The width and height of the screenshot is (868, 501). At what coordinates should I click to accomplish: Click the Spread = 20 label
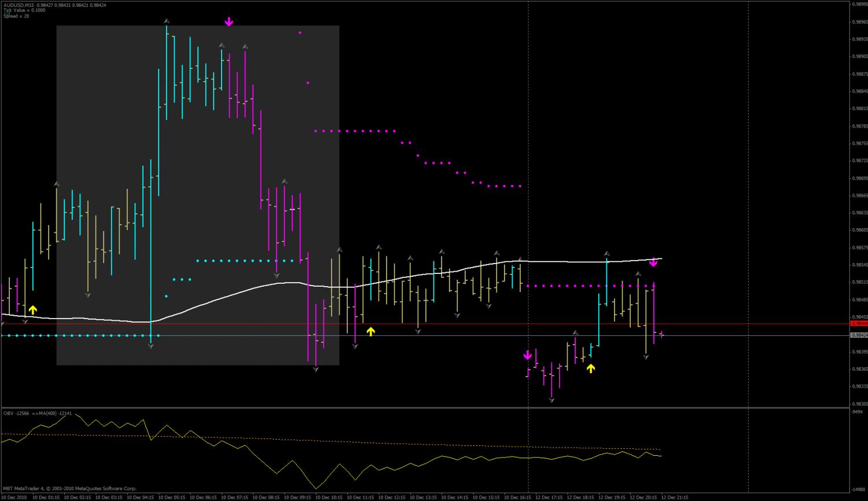pos(16,16)
